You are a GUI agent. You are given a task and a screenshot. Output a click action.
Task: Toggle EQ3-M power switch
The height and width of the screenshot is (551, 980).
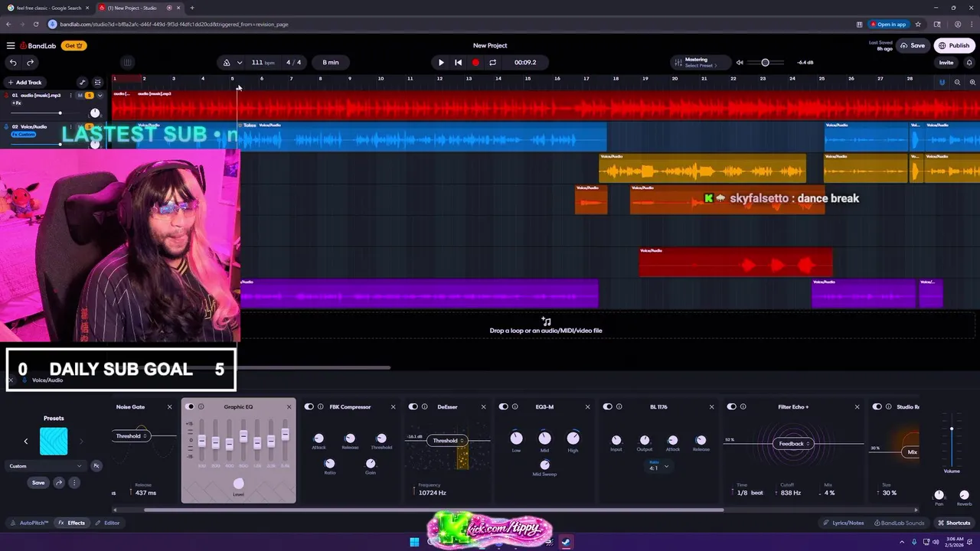[x=504, y=407]
